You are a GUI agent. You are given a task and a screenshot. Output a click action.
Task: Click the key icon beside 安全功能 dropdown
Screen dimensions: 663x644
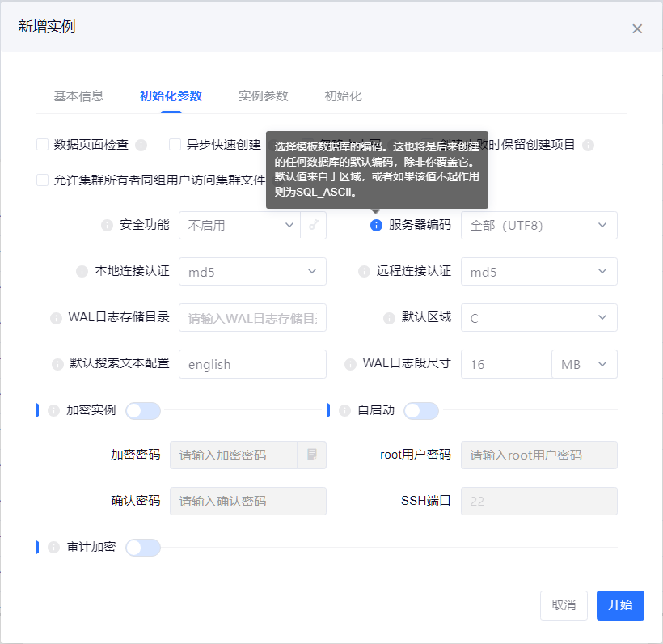click(x=313, y=226)
